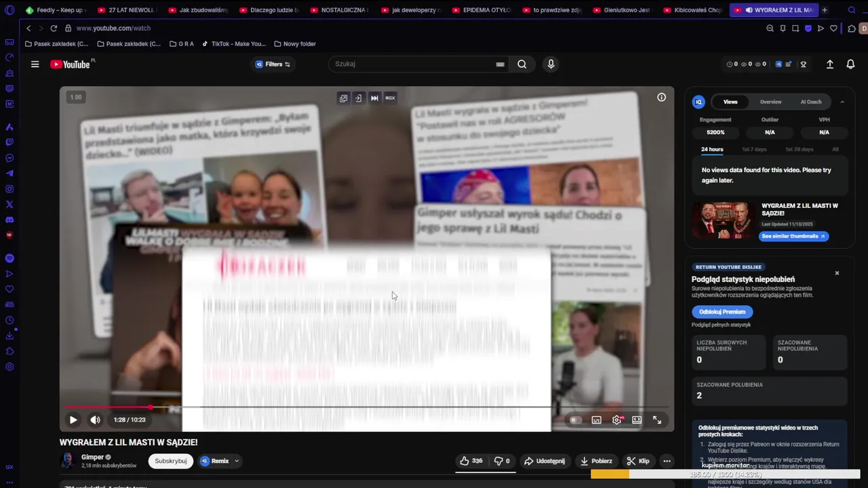Close the Return YouTube Dislike panel

pos(837,273)
